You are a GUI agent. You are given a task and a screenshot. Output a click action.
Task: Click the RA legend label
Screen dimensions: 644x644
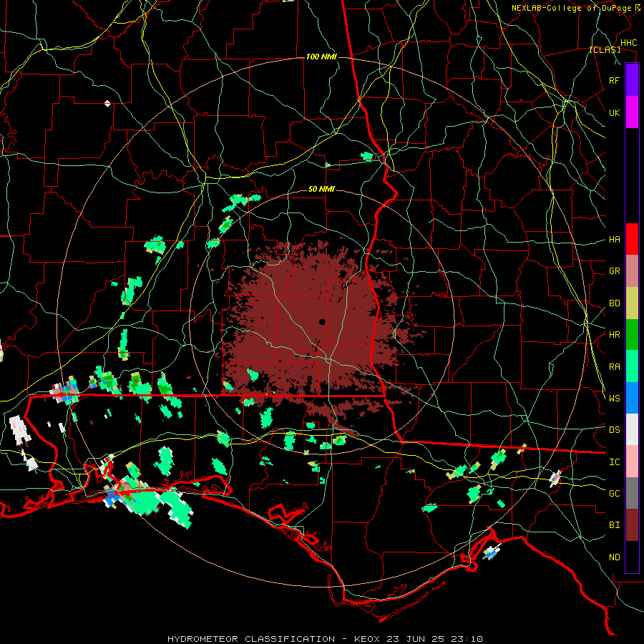(x=614, y=367)
